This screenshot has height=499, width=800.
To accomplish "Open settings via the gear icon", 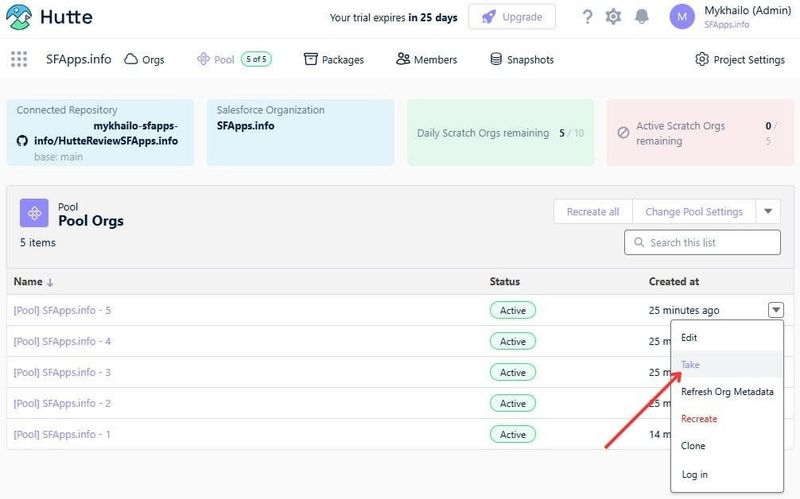I will (613, 17).
